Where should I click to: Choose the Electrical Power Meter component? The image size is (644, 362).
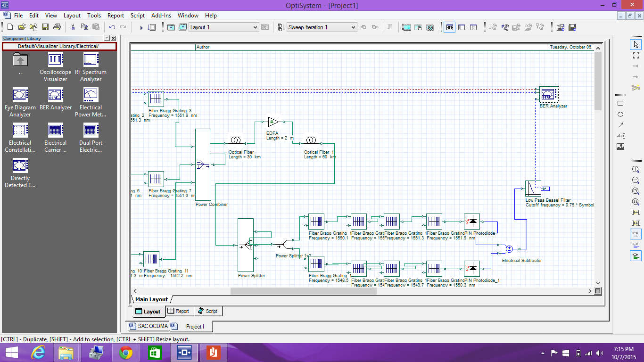(91, 103)
